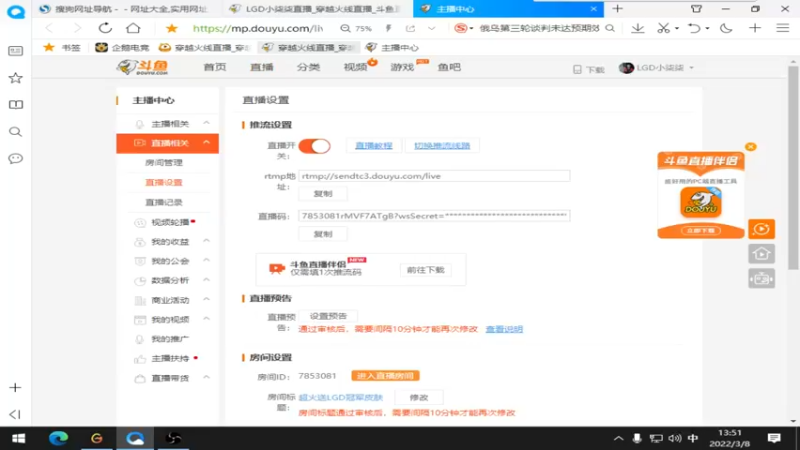
Task: Expand 主播相关 sidebar chevron
Action: (x=207, y=123)
